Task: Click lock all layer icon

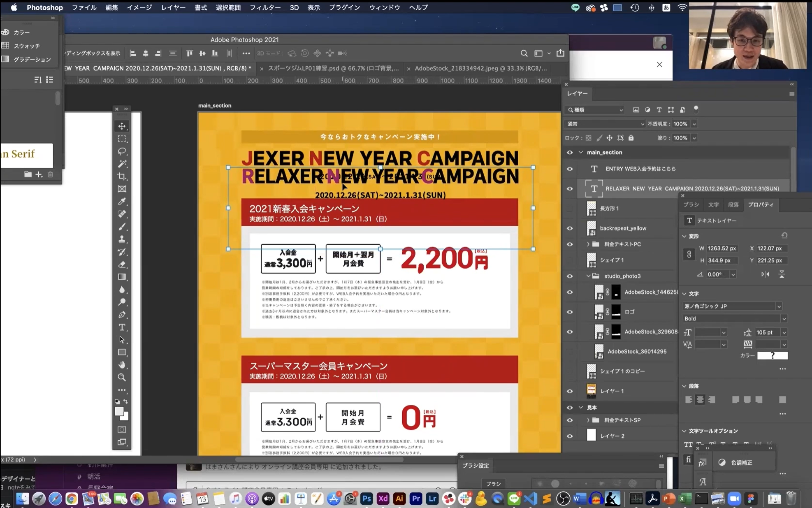Action: tap(631, 138)
